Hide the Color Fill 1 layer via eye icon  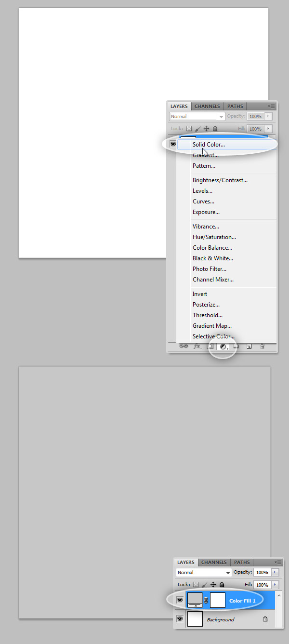[180, 600]
